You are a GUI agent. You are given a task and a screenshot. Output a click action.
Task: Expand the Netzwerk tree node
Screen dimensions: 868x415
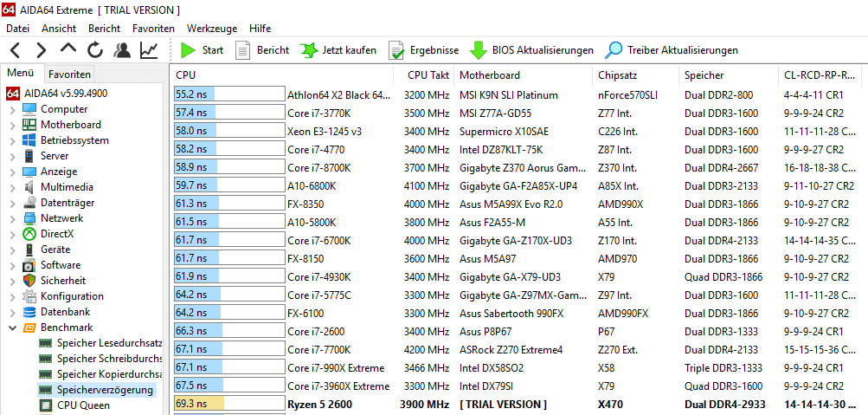[x=13, y=219]
